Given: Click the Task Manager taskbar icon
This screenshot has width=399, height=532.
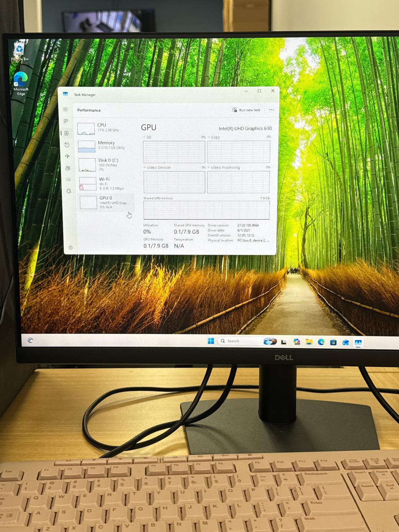Looking at the screenshot, I should coord(358,343).
